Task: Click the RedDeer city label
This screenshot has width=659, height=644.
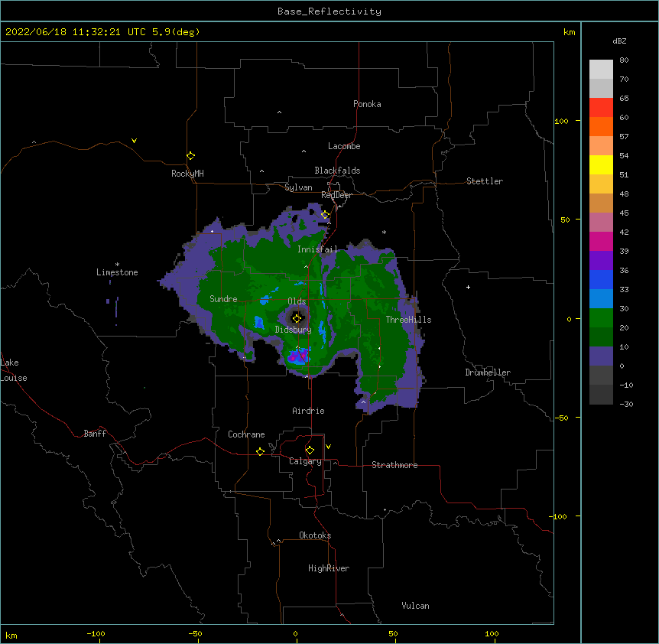Action: pyautogui.click(x=336, y=195)
